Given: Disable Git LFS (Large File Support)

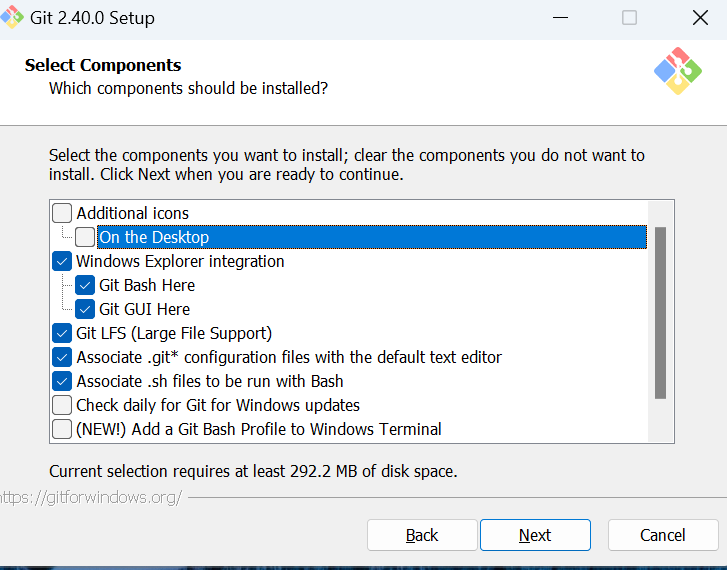Looking at the screenshot, I should (x=62, y=333).
